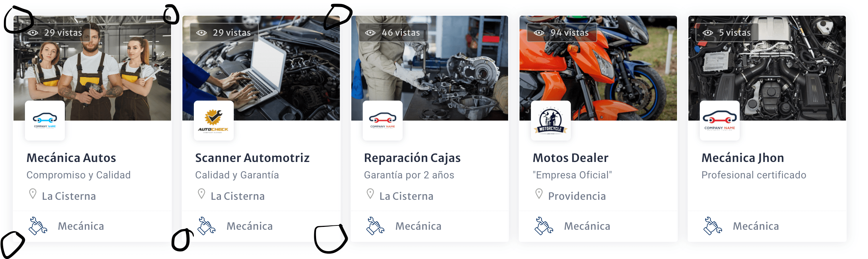Click the wrench-hand icon under Mecánica Autos
Viewport: 868px width, 259px height.
click(x=38, y=226)
